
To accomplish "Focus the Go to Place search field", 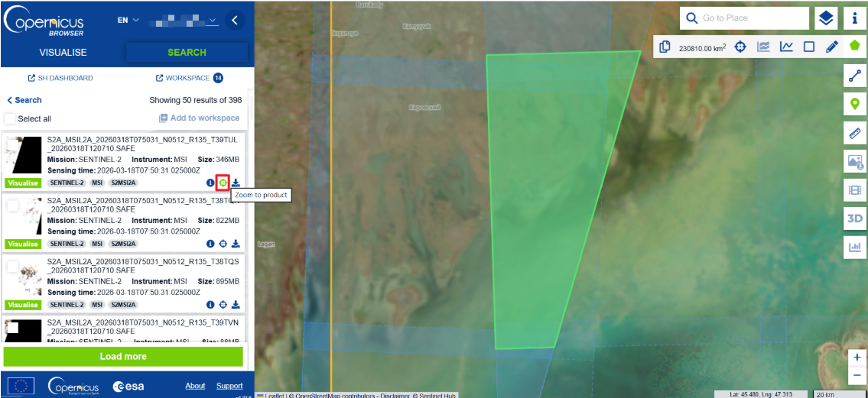I will tap(745, 18).
